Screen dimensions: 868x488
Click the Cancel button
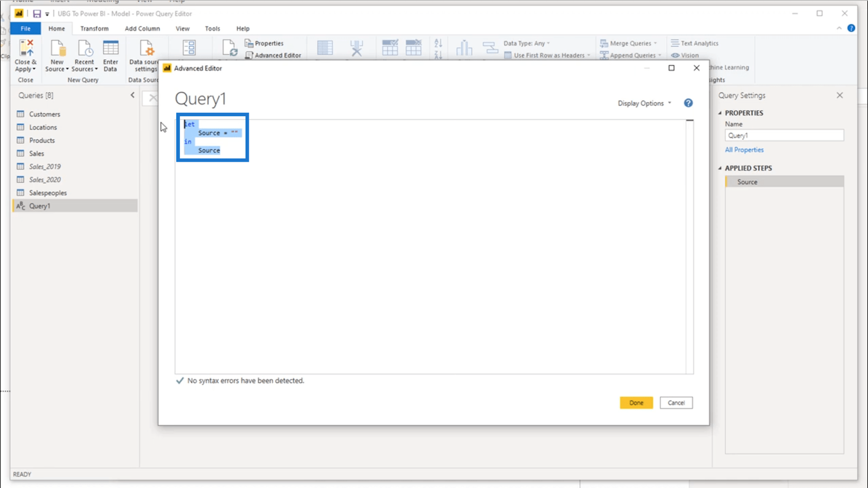(x=676, y=403)
